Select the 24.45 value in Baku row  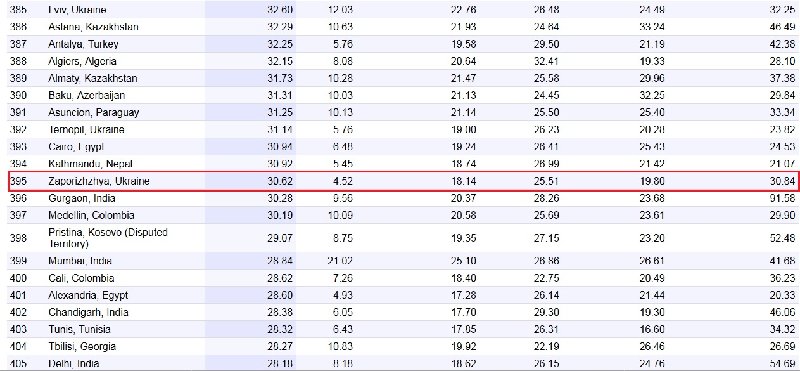[x=546, y=95]
